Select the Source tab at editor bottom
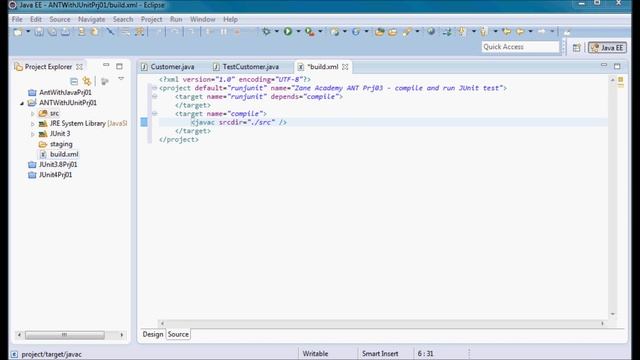 (178, 334)
